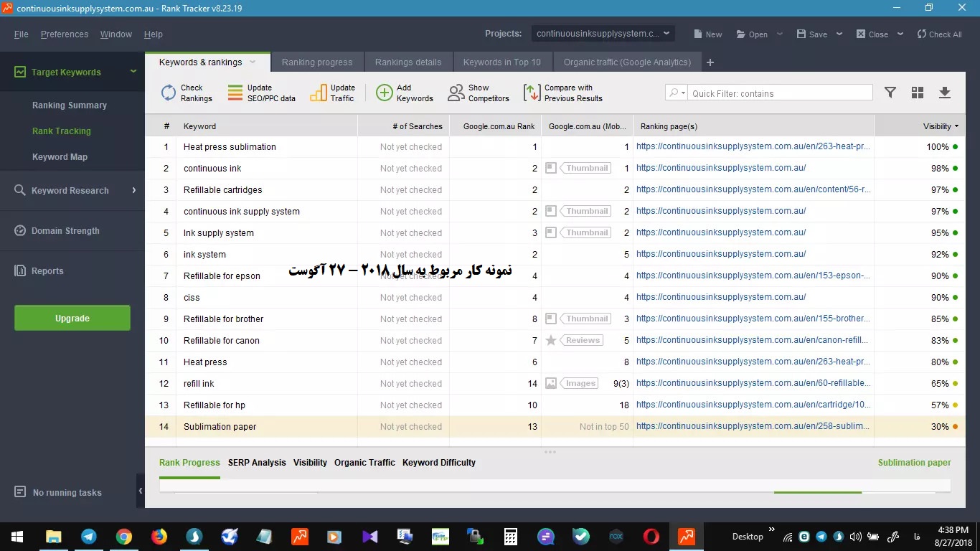
Task: Open the Window menu
Action: tap(116, 34)
